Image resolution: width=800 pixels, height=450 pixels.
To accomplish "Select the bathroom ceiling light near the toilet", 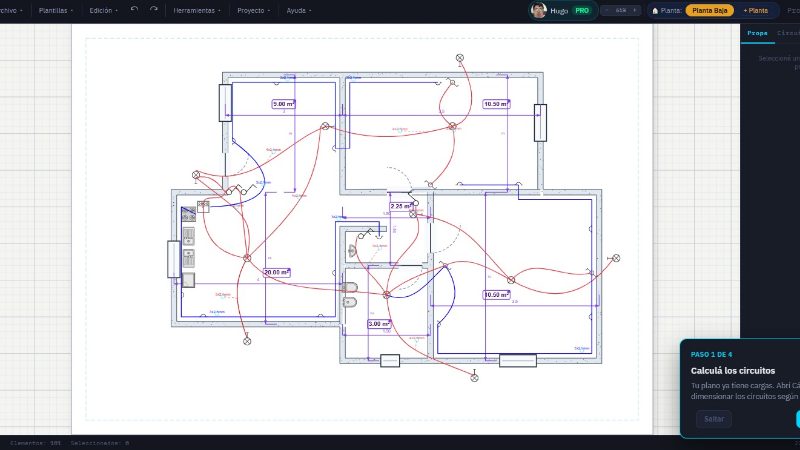I will click(x=386, y=294).
